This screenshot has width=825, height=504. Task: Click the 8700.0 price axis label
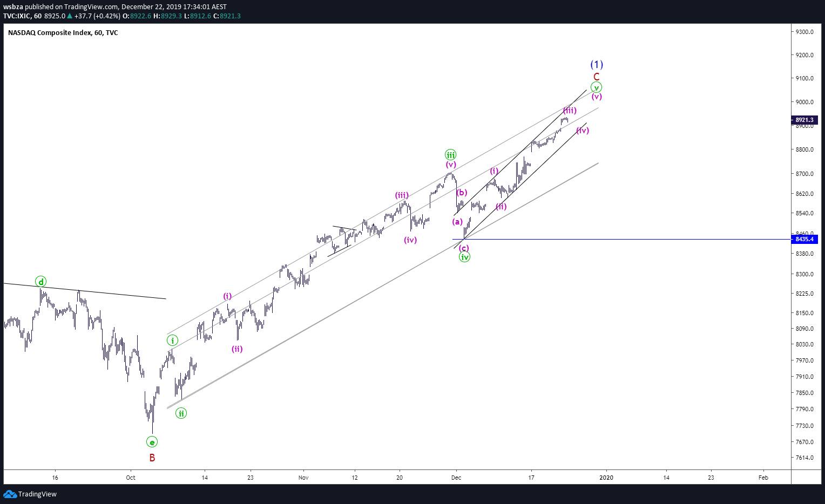click(x=804, y=174)
